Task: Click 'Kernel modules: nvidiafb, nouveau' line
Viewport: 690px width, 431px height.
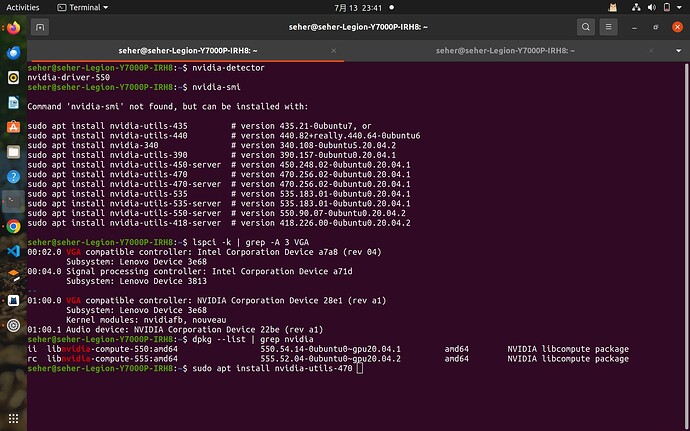Action: point(146,320)
